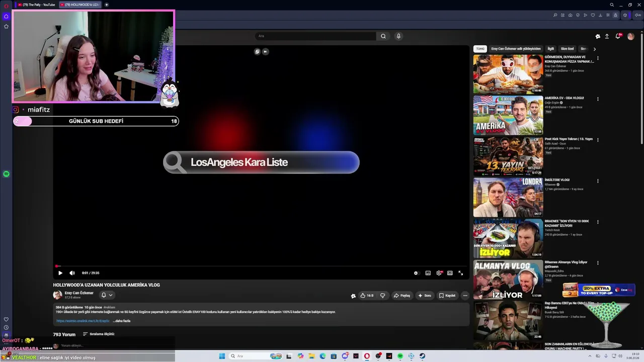The width and height of the screenshot is (644, 362).
Task: Open Eray Can Özkenar channel name link
Action: [x=79, y=293]
